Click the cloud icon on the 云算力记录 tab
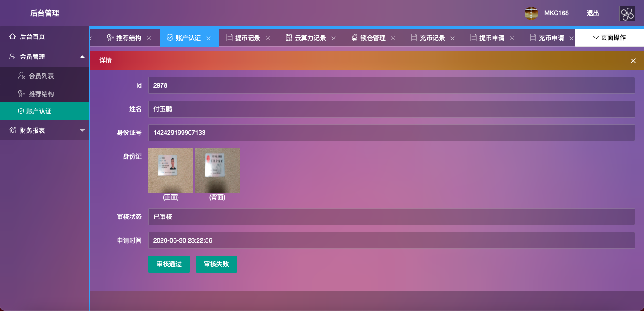Viewport: 644px width, 311px height. (288, 38)
